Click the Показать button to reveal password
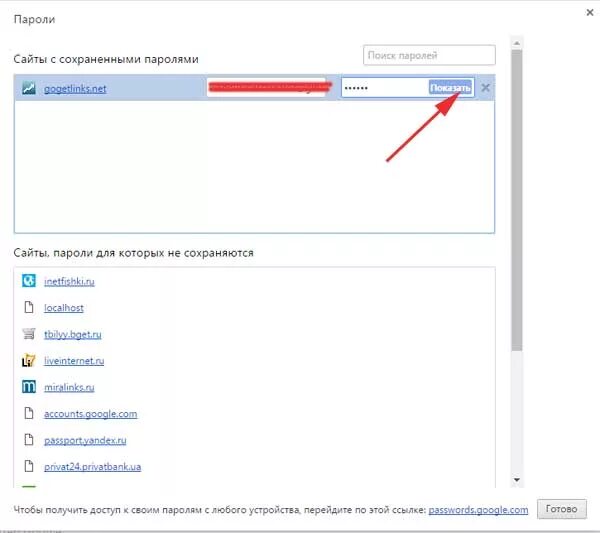The width and height of the screenshot is (600, 533). pos(450,88)
